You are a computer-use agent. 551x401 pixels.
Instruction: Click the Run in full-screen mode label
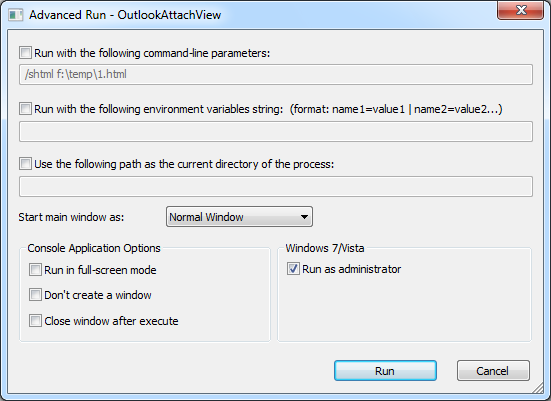(x=100, y=270)
